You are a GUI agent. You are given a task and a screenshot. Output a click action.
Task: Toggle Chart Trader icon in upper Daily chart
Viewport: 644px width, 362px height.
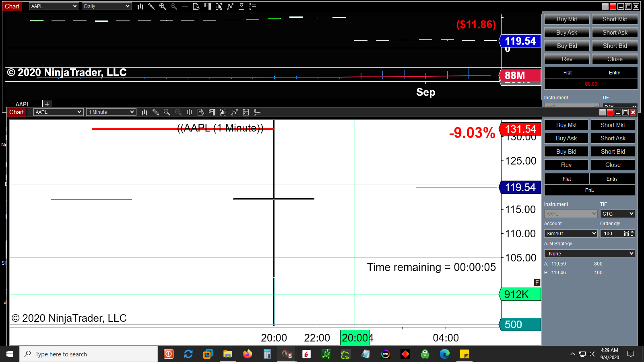(x=208, y=6)
